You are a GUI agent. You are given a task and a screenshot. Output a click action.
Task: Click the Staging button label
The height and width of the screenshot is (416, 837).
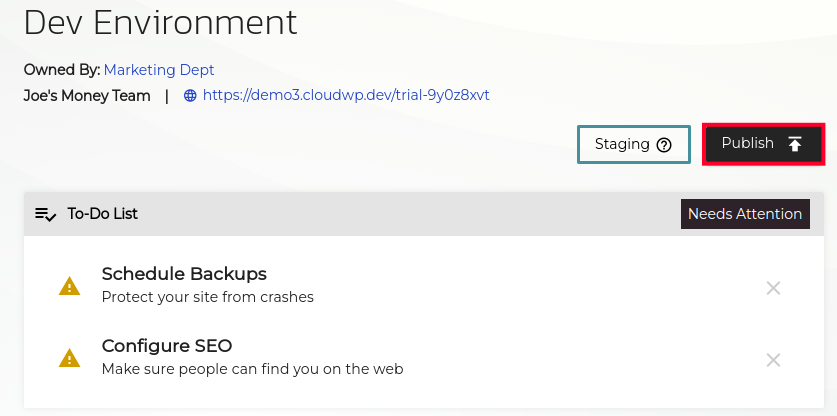click(622, 144)
